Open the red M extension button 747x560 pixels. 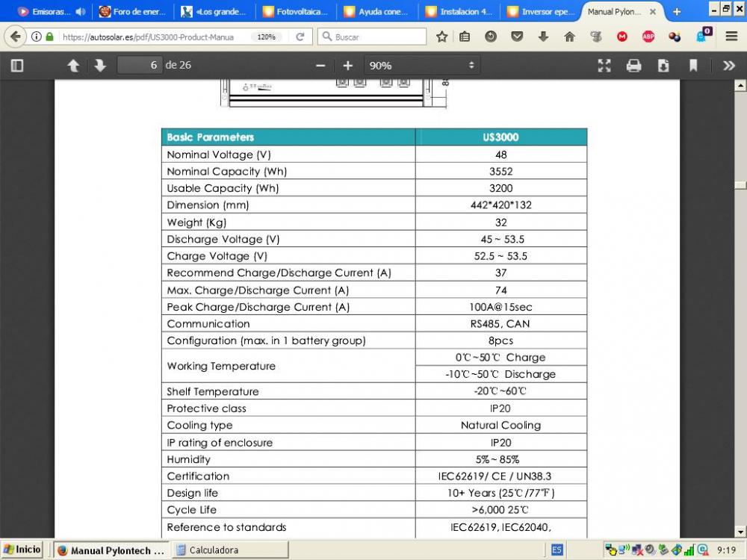coord(622,37)
